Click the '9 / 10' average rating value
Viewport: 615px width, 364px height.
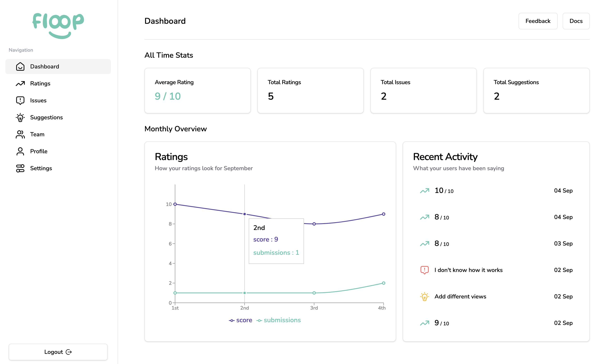(168, 96)
